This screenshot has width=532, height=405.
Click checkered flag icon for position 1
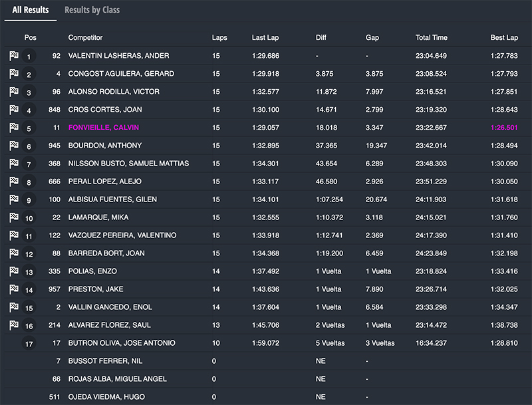(14, 56)
